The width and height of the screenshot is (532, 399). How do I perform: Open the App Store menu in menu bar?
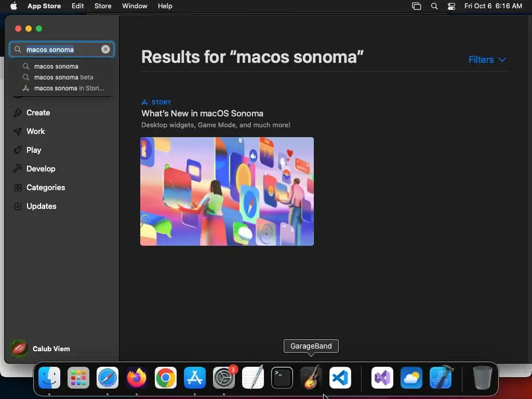[x=44, y=6]
